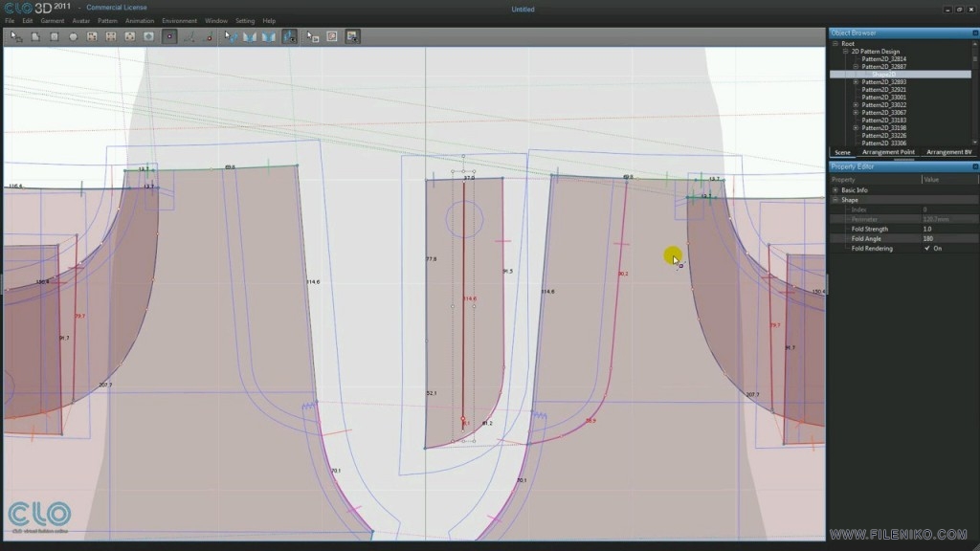
Task: Select the Shape2D tree item
Action: point(883,75)
